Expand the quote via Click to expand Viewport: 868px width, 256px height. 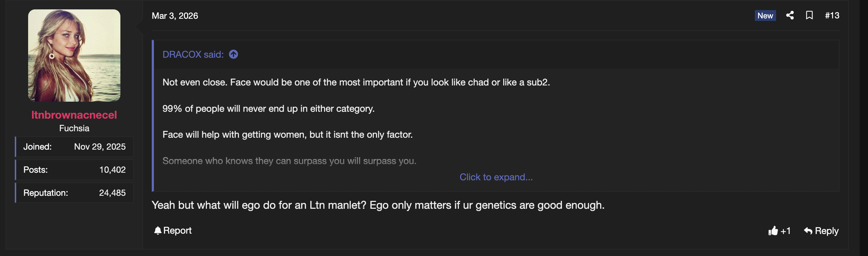click(x=496, y=177)
